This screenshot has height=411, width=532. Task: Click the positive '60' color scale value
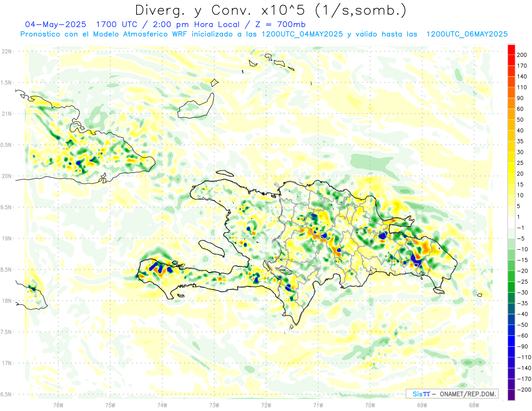coord(520,109)
